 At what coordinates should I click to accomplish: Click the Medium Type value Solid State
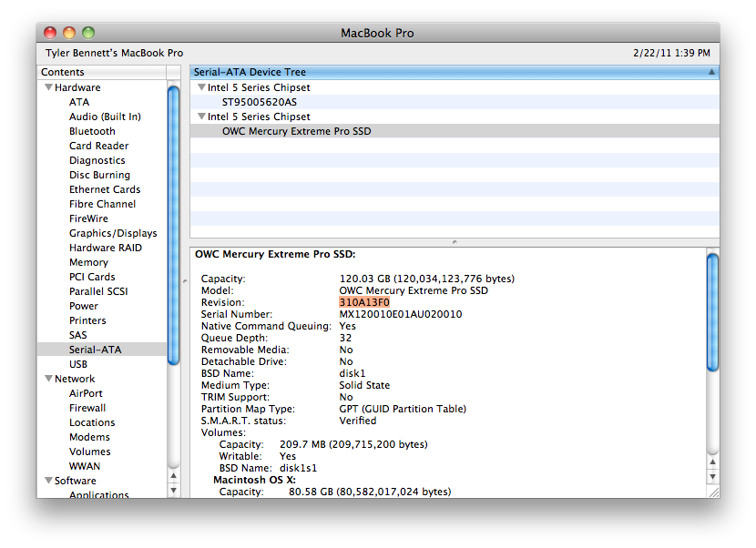coord(364,385)
